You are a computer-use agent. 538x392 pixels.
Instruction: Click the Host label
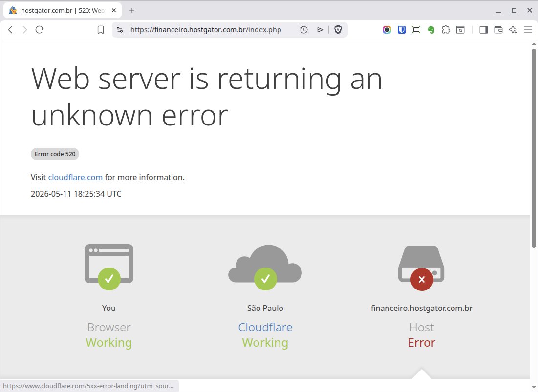422,327
